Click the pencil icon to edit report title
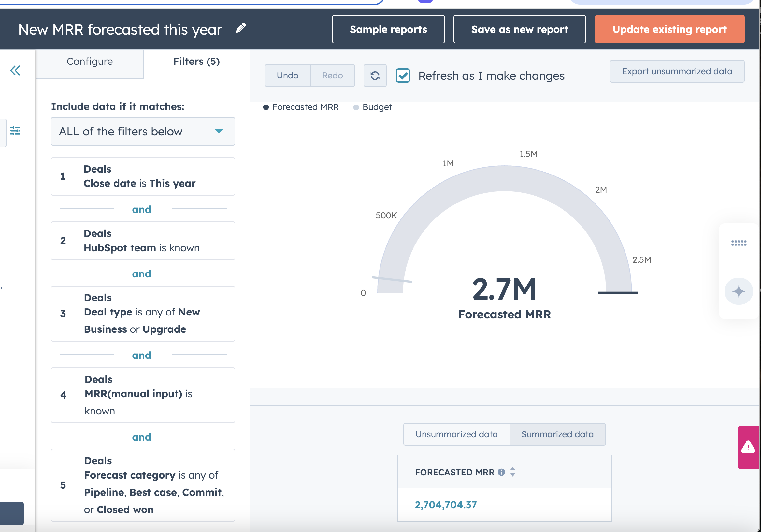This screenshot has width=761, height=532. tap(241, 28)
